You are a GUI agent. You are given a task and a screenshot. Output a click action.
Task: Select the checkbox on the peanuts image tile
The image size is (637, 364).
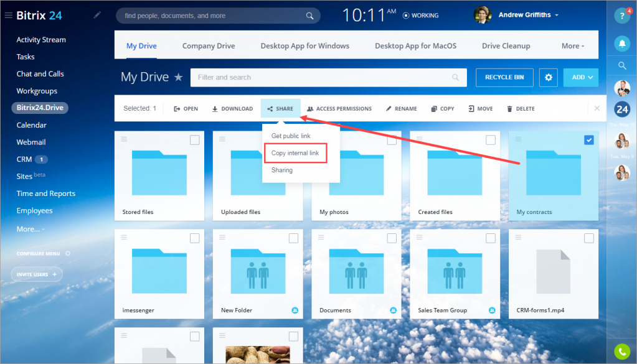tap(293, 337)
